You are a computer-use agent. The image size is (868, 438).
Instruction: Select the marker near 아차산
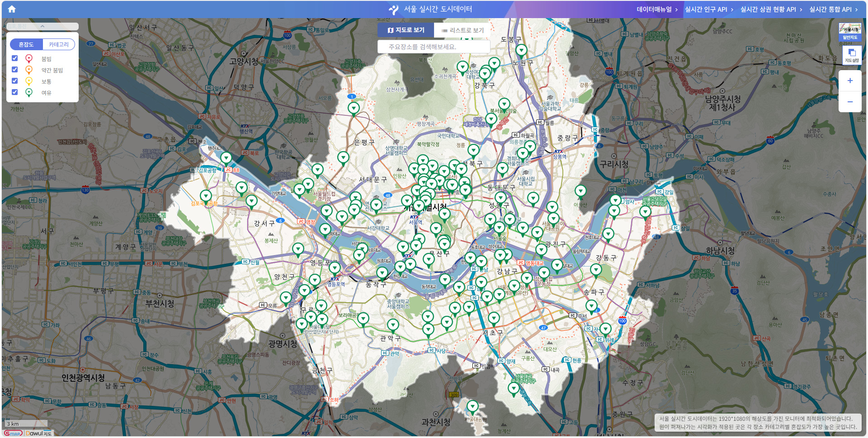[x=580, y=192]
